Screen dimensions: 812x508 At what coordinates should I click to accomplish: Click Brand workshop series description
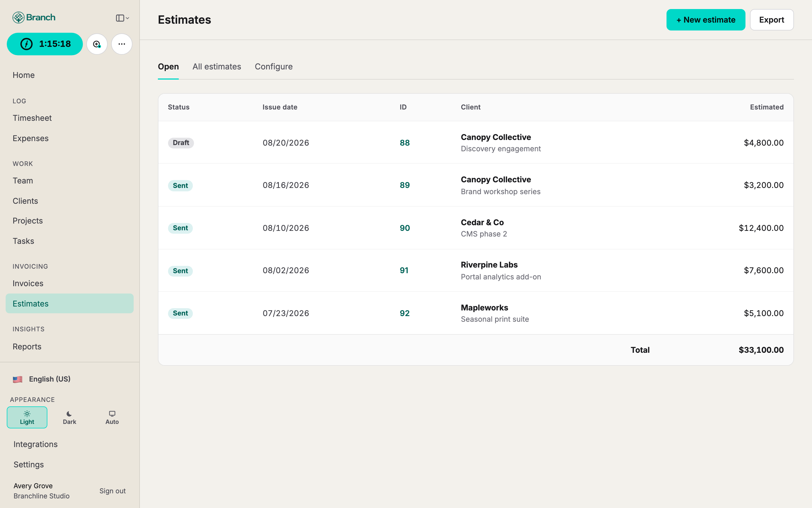point(501,192)
